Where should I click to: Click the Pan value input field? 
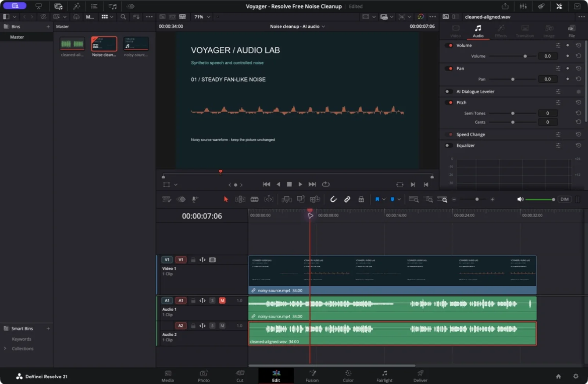pos(548,79)
